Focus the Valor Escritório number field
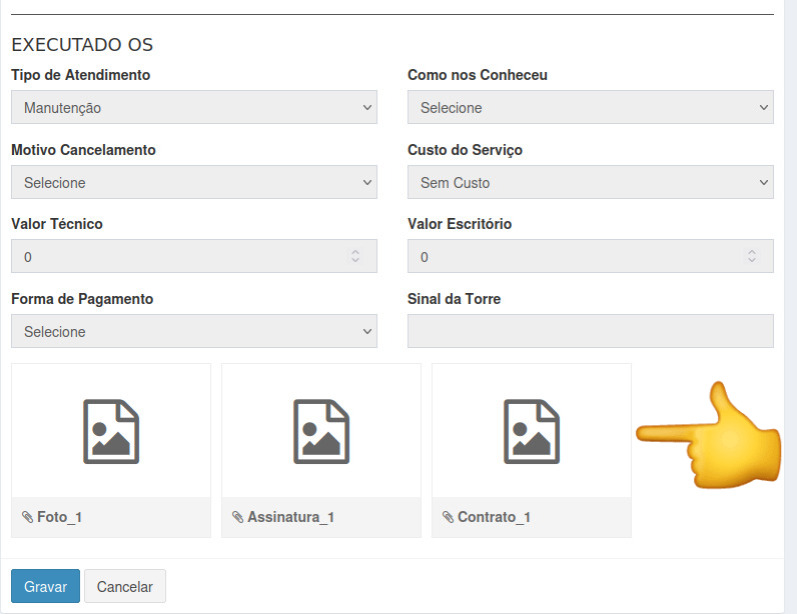The height and width of the screenshot is (614, 797). pos(591,256)
